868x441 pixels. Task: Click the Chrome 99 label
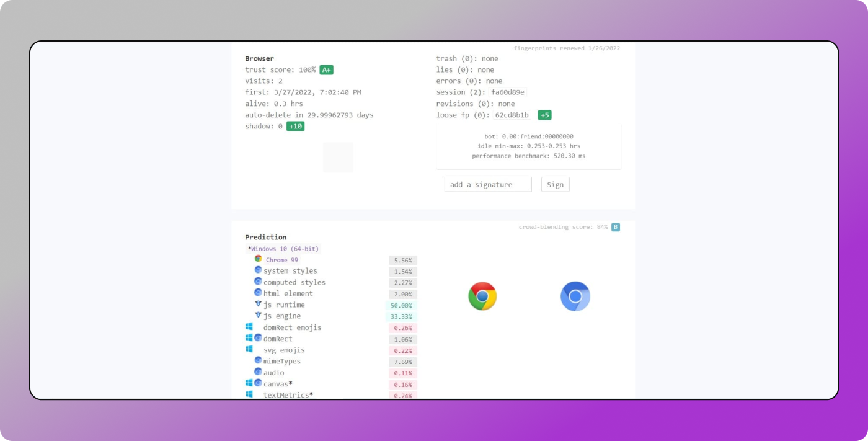[282, 260]
